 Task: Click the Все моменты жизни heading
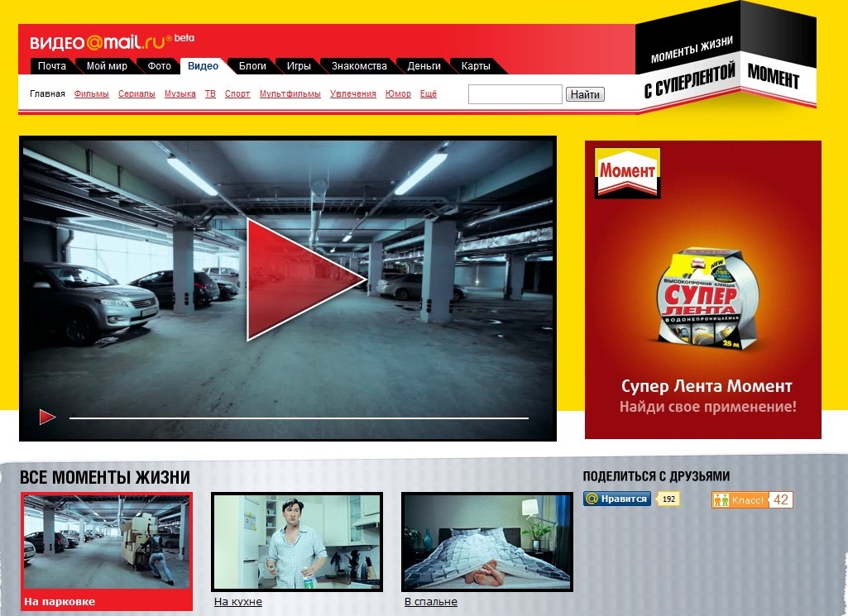point(105,478)
